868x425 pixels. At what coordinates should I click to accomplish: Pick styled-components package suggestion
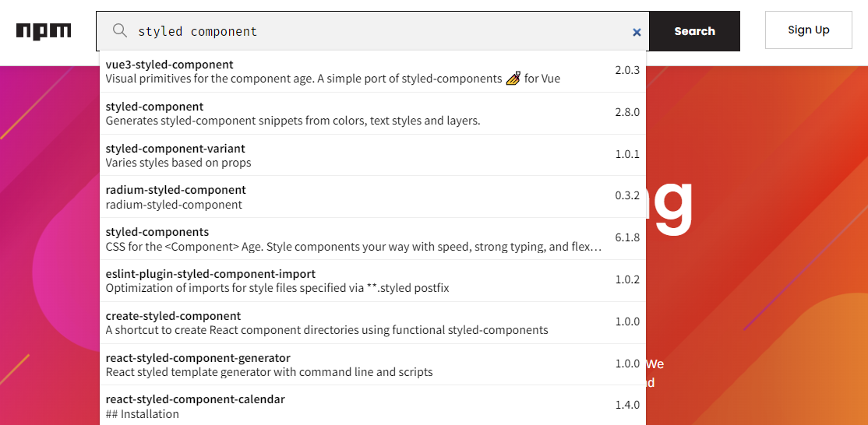pyautogui.click(x=157, y=232)
